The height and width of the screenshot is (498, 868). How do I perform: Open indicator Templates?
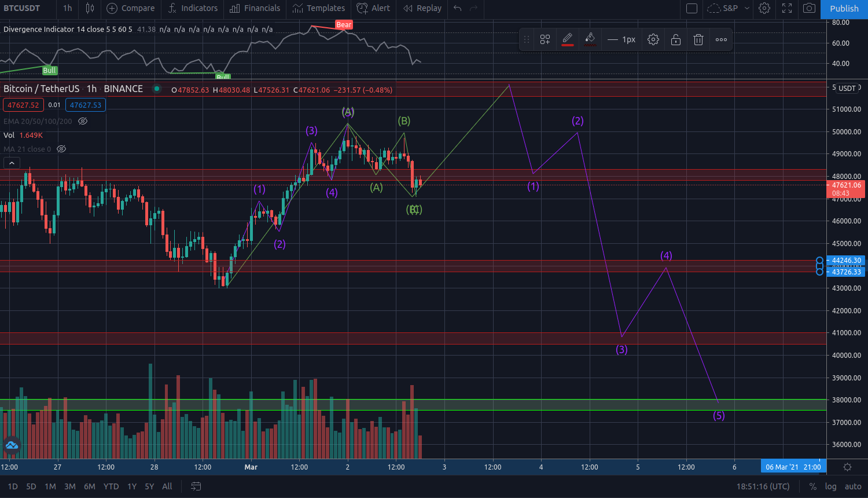[x=319, y=8]
